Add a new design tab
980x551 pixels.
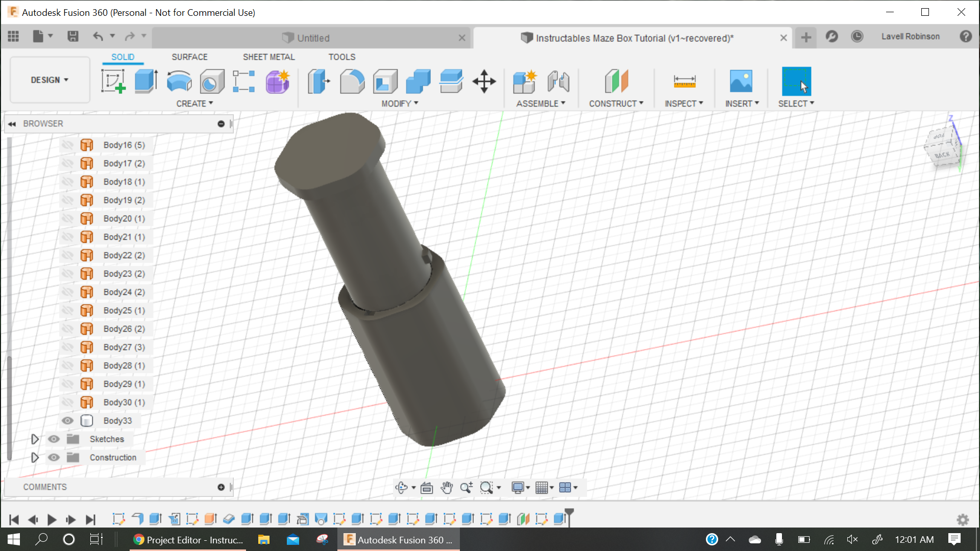click(806, 37)
